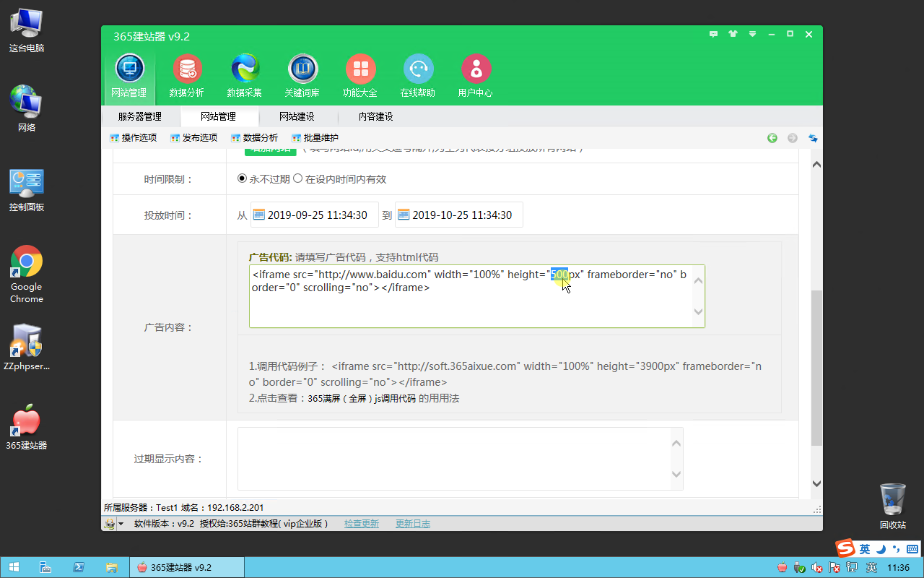Open Google Chrome desktop shortcut
This screenshot has width=924, height=578.
(27, 275)
